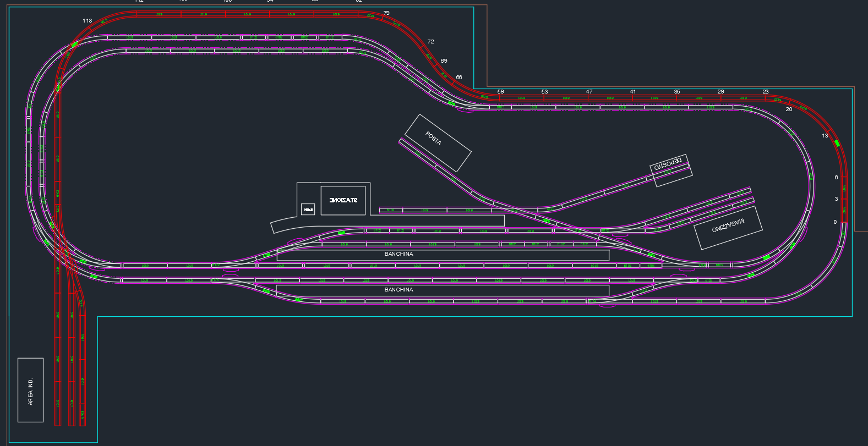Screen dimensions: 868x446
Task: Click the 13 elevation label
Action: (x=825, y=136)
